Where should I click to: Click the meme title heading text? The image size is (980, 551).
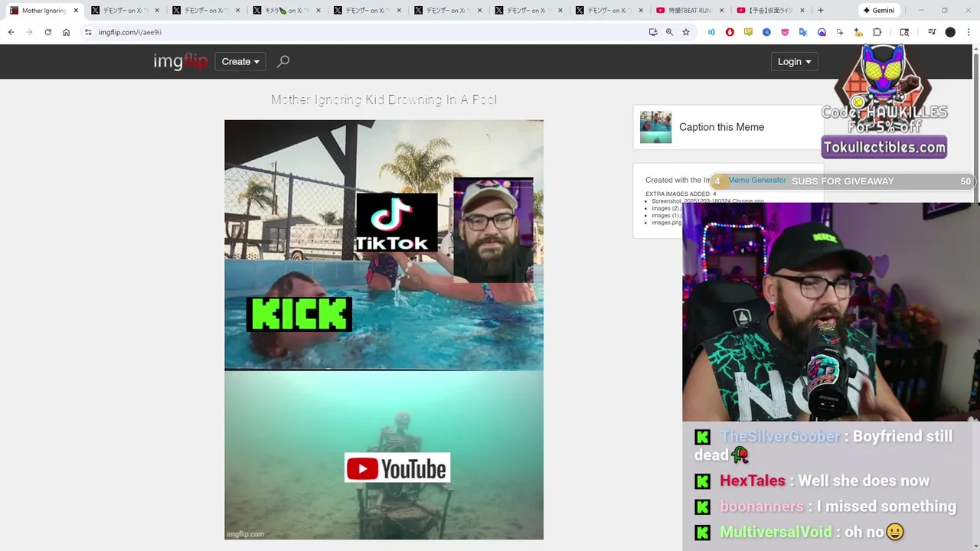pos(384,99)
